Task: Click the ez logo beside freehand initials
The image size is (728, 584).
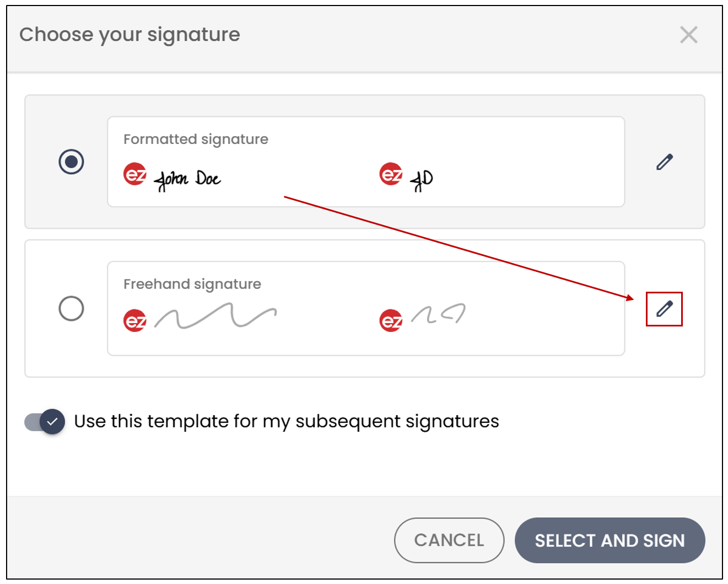Action: tap(391, 320)
